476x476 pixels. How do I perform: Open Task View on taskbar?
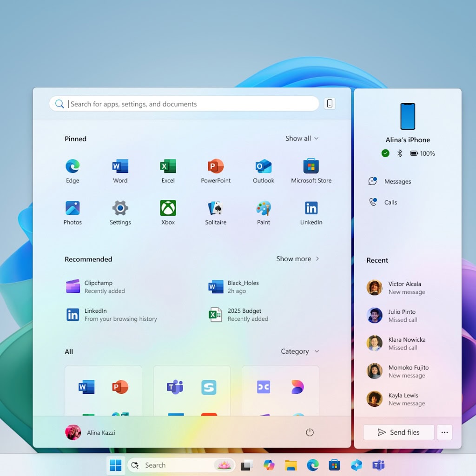click(247, 465)
